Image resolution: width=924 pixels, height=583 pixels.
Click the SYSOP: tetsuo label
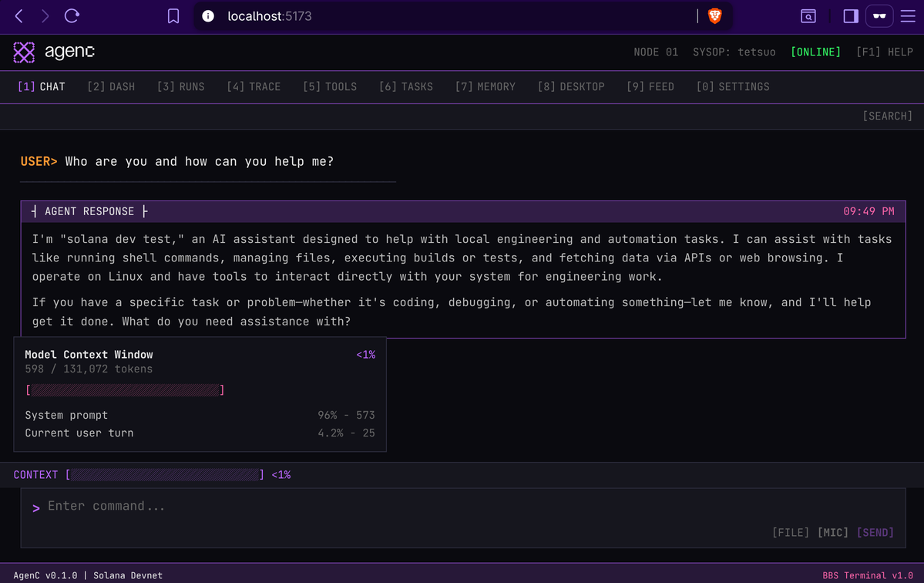click(734, 52)
